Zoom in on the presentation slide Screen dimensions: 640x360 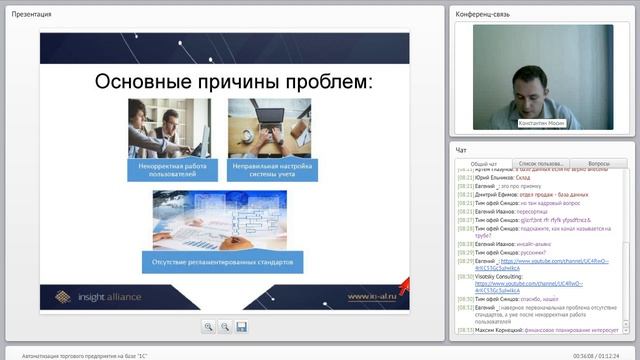tap(209, 327)
